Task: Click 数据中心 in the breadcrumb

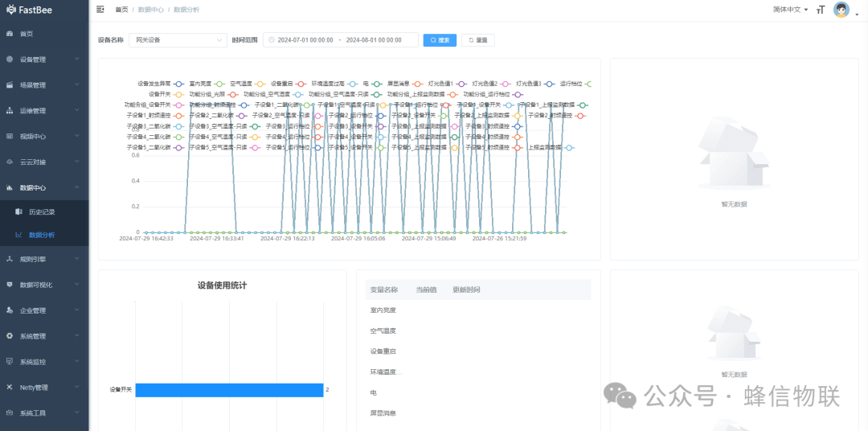Action: (x=150, y=10)
